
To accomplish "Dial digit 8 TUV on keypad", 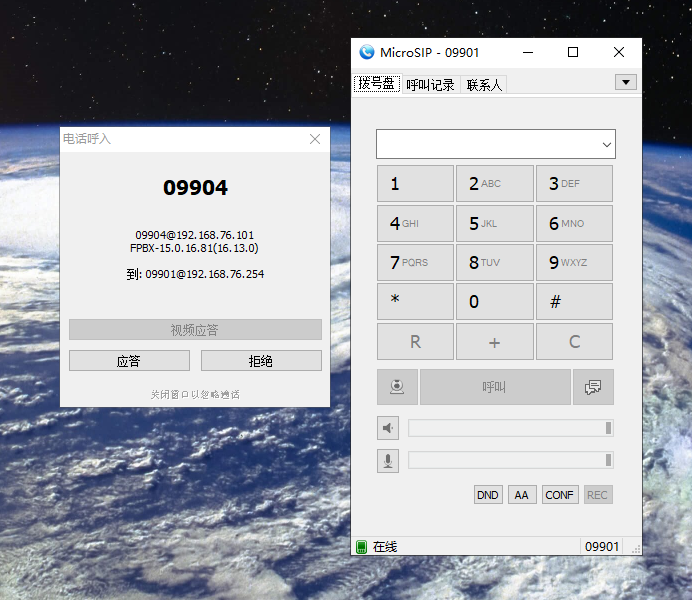I will [x=495, y=262].
